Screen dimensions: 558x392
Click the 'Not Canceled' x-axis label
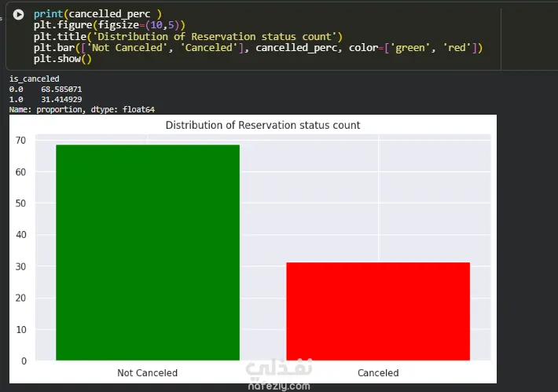pyautogui.click(x=147, y=373)
